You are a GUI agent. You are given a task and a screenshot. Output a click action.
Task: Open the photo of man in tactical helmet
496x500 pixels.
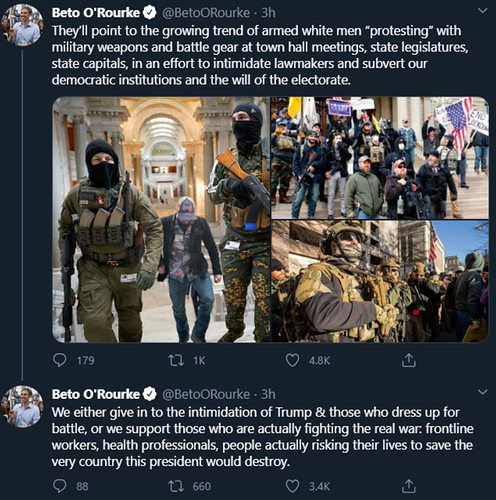[380, 281]
